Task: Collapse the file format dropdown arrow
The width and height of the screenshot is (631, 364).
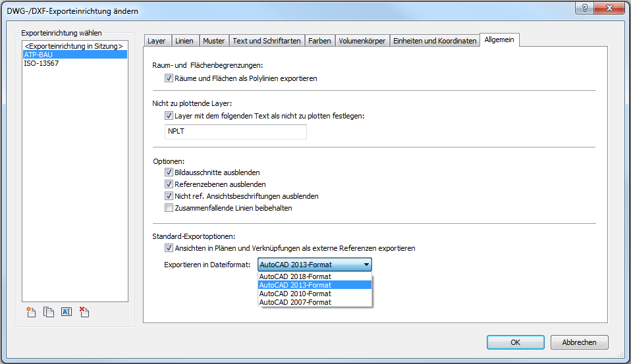Action: pos(366,264)
